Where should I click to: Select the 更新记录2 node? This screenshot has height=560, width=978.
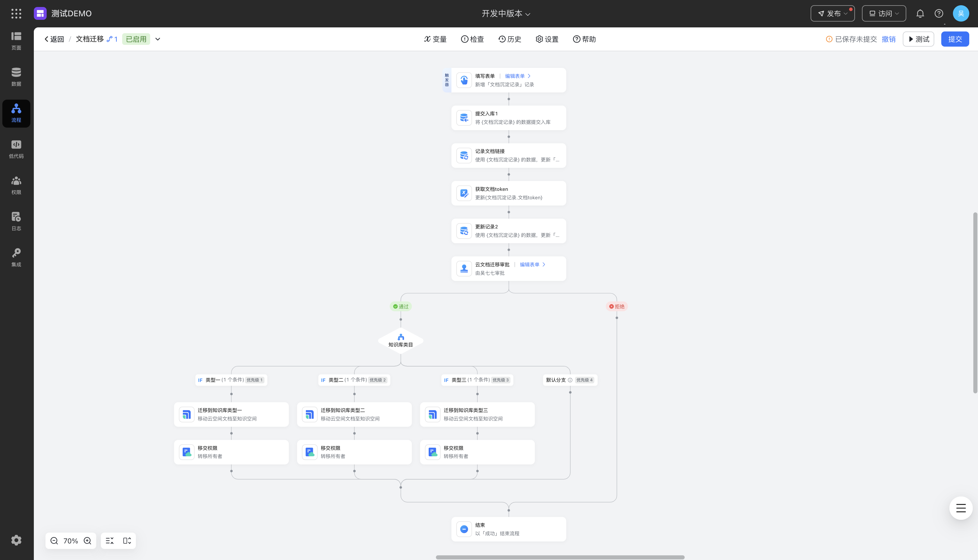509,231
